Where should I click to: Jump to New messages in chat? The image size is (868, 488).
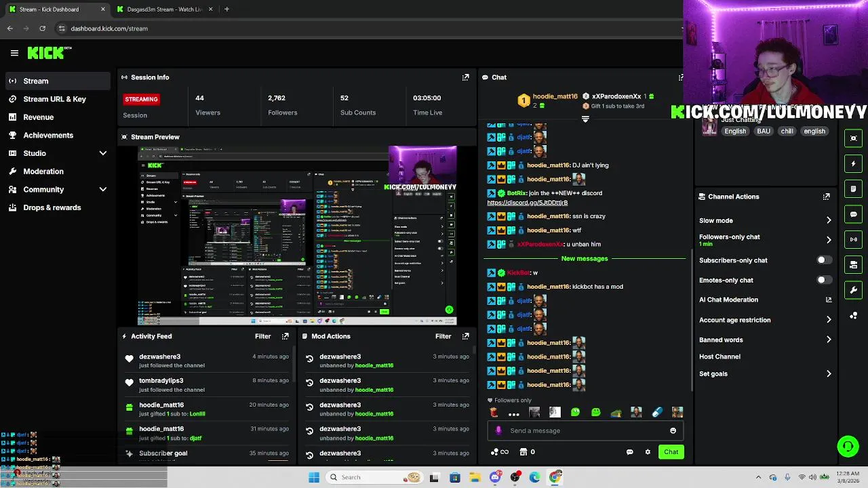point(585,259)
